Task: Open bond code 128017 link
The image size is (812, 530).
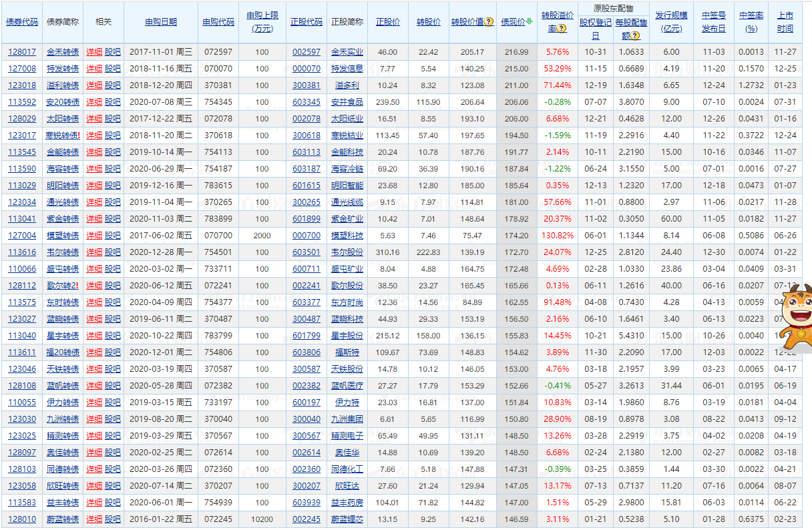Action: point(22,52)
